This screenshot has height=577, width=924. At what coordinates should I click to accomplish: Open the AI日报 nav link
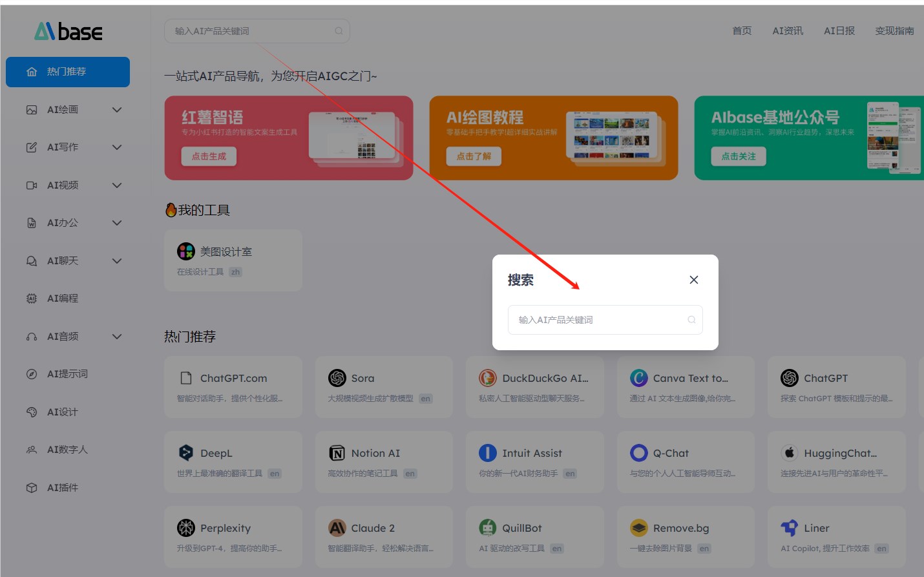tap(839, 31)
